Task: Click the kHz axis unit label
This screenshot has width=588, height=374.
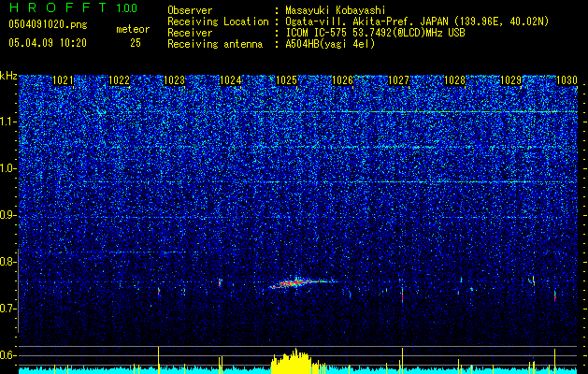Action: [8, 76]
